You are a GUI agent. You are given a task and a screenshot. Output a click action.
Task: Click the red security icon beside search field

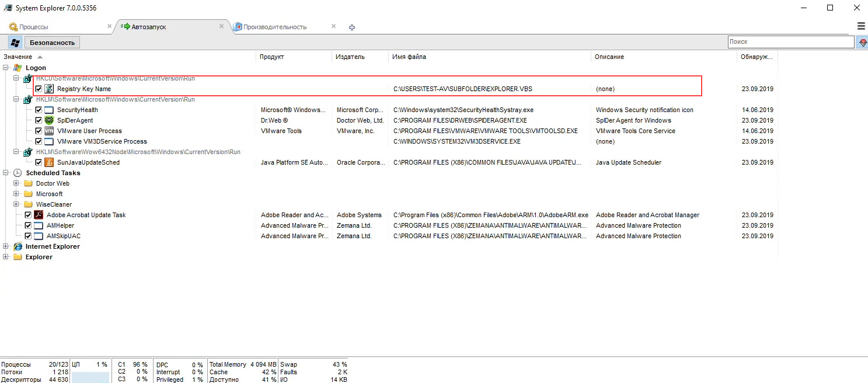[863, 42]
